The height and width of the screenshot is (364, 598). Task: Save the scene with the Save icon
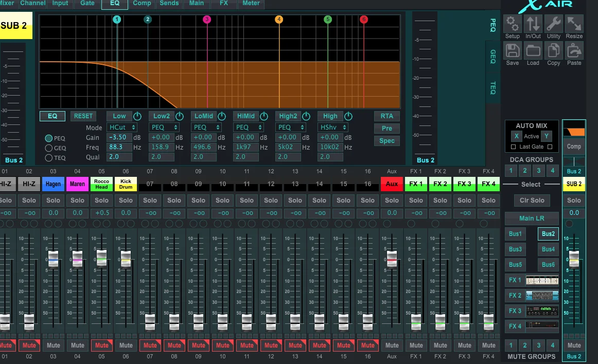[x=512, y=51]
